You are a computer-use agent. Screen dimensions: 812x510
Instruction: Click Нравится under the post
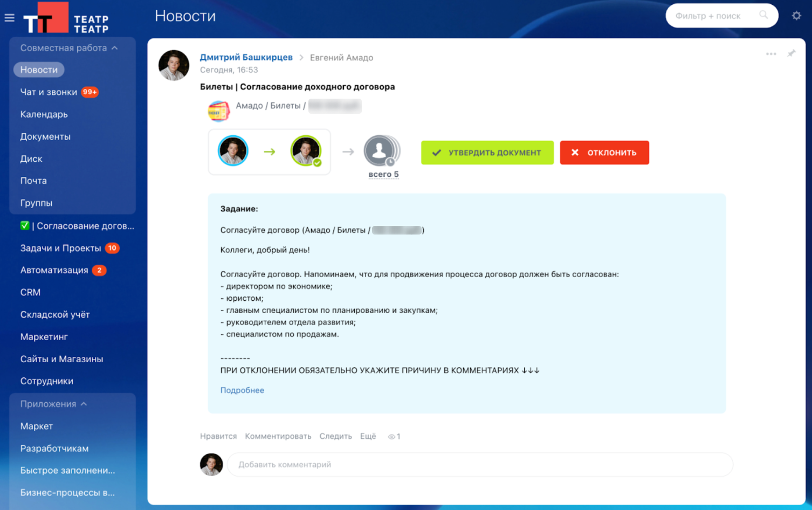(218, 436)
